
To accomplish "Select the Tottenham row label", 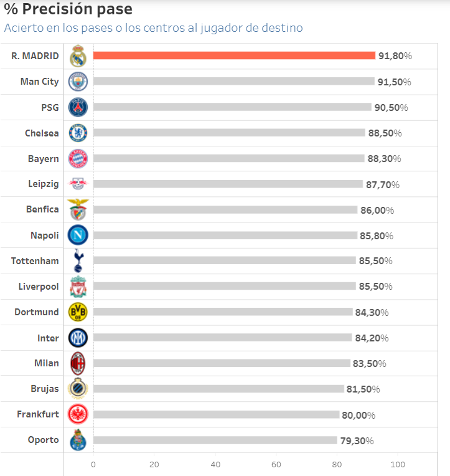I will tap(35, 260).
